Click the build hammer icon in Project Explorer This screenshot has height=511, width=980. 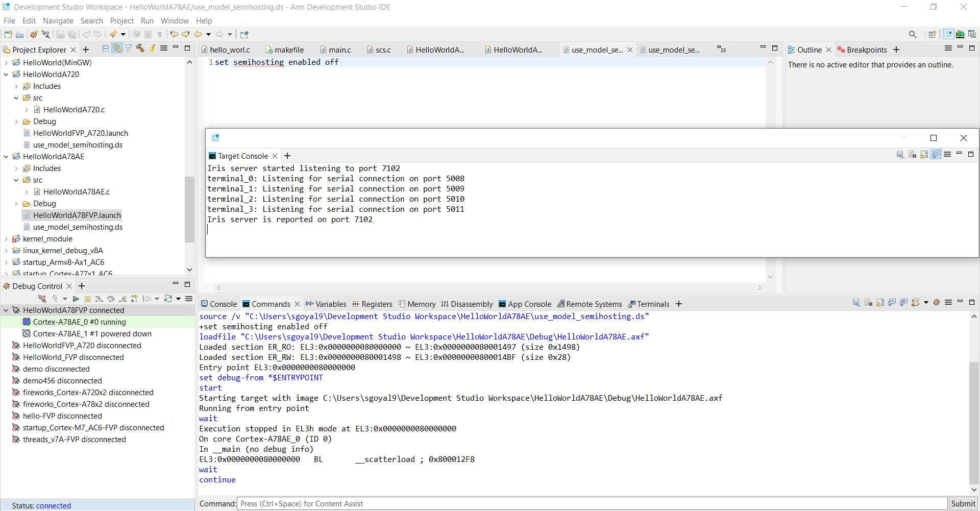[x=140, y=48]
